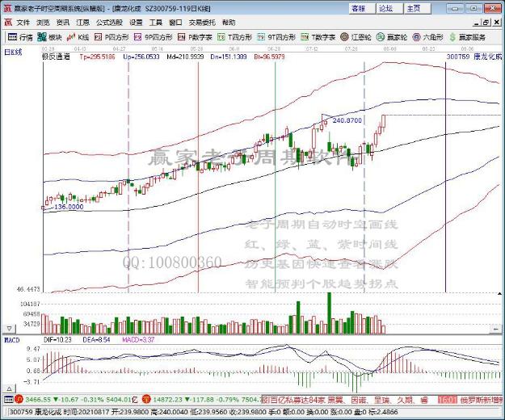This screenshot has height=420, width=505.
Task: Click the keyboard icon in the status bar
Action: pyautogui.click(x=9, y=399)
